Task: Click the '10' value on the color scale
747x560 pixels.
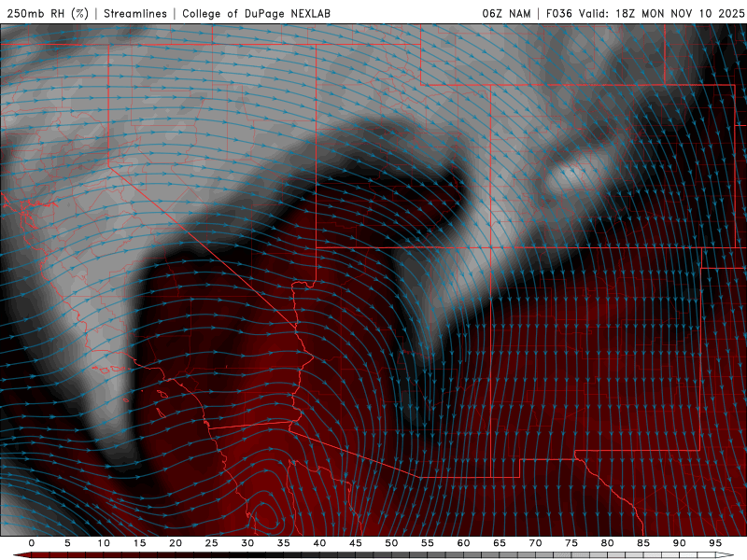Action: 104,543
